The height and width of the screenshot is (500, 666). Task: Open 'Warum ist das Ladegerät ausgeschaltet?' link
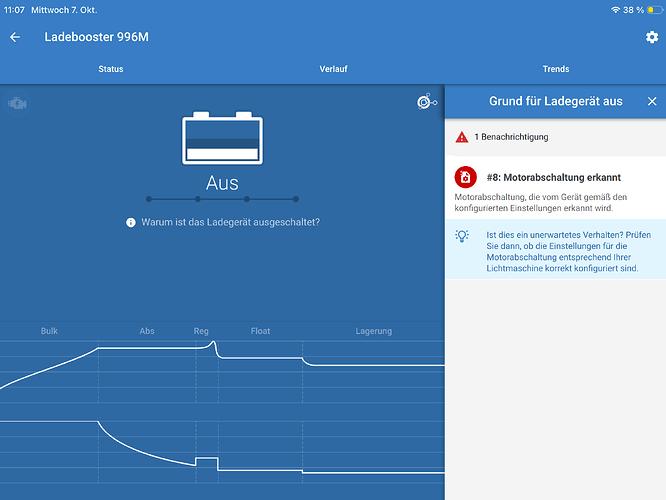pyautogui.click(x=230, y=222)
